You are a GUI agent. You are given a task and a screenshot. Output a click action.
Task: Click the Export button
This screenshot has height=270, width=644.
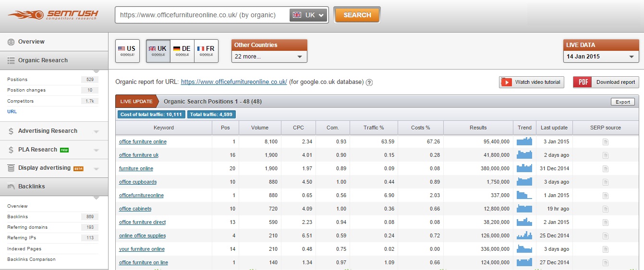[623, 102]
